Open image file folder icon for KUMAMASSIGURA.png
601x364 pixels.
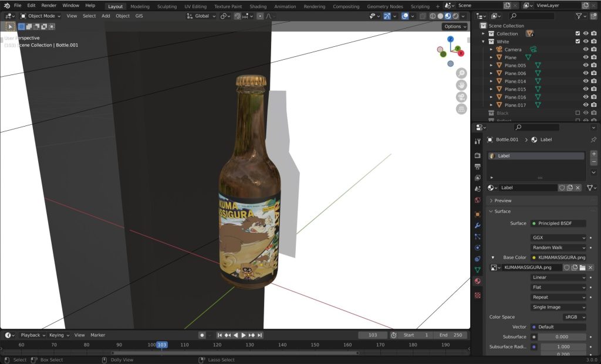[582, 267]
